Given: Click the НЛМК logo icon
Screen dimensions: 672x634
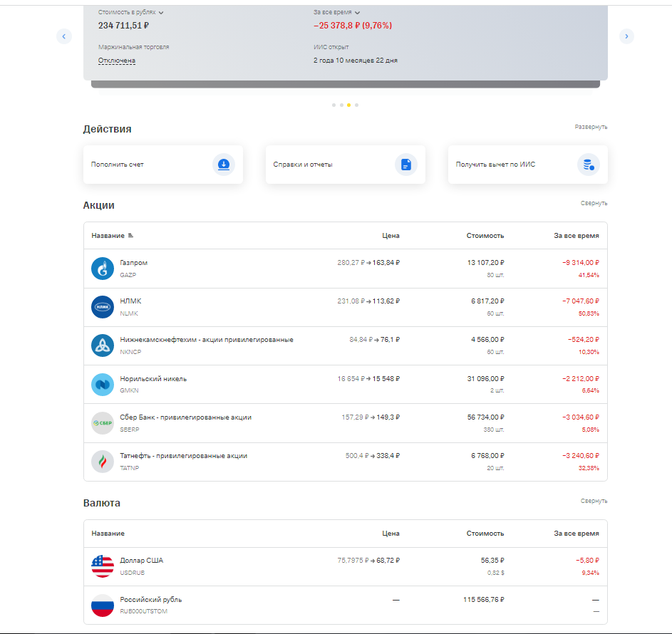Looking at the screenshot, I should click(103, 307).
